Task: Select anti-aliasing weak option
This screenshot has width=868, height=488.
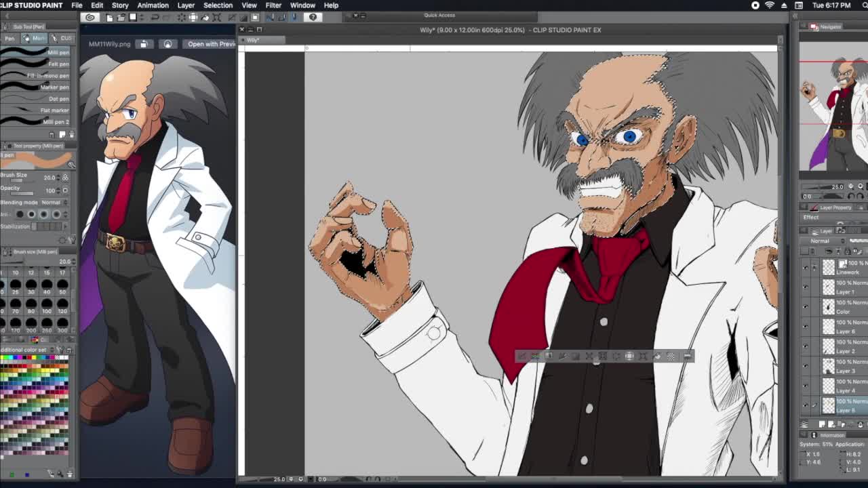Action: click(x=32, y=215)
